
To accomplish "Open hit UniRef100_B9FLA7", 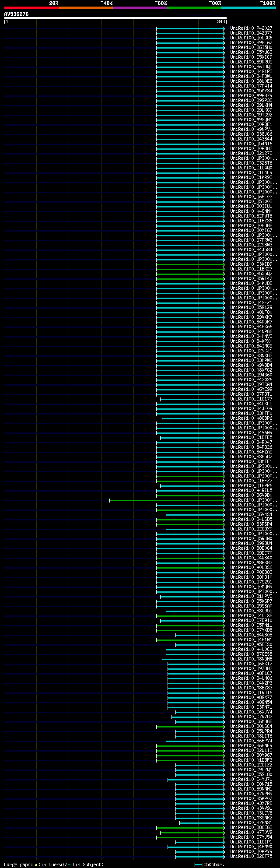I will click(251, 42).
